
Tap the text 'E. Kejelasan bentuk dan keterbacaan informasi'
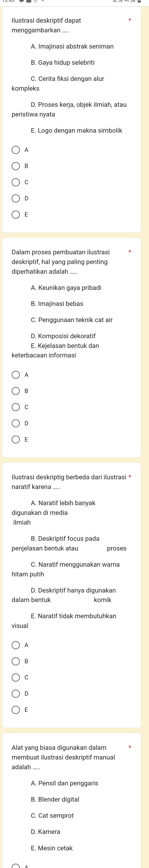coord(65,346)
